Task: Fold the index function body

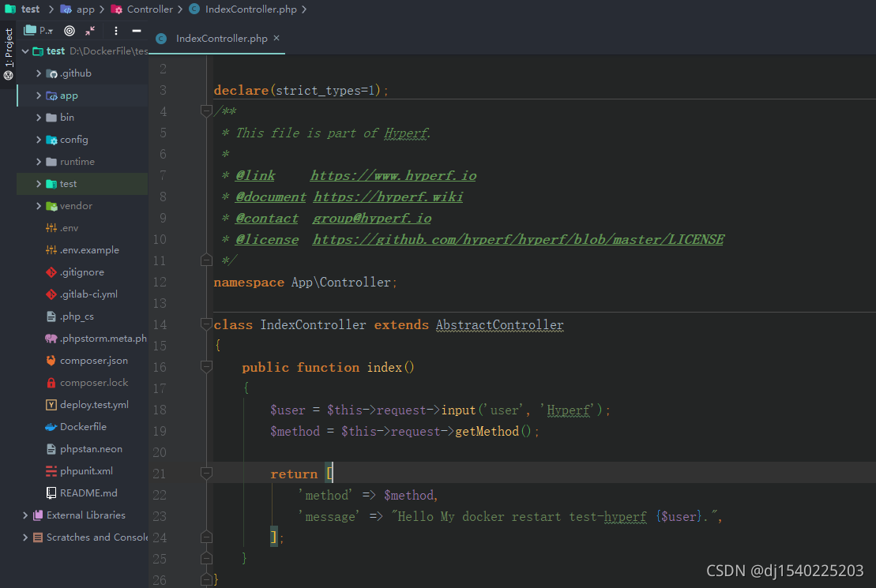Action: coord(206,366)
